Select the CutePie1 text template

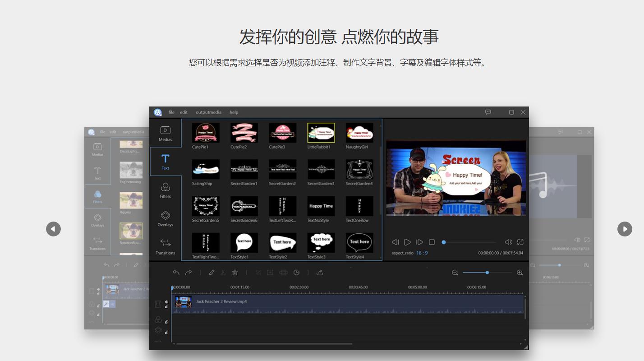click(x=206, y=133)
